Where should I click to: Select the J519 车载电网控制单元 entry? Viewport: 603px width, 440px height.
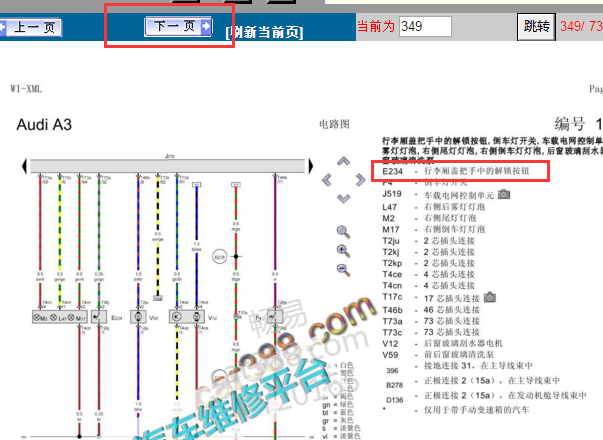(438, 195)
